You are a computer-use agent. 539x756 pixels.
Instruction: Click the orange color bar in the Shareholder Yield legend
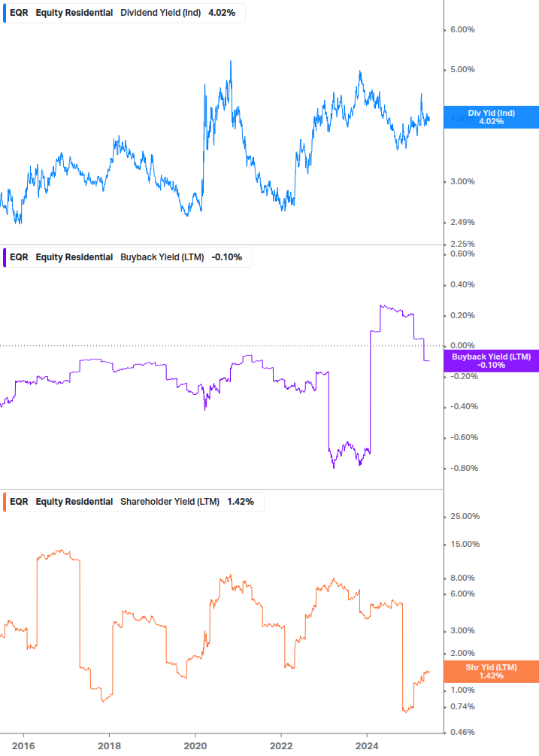click(x=5, y=502)
